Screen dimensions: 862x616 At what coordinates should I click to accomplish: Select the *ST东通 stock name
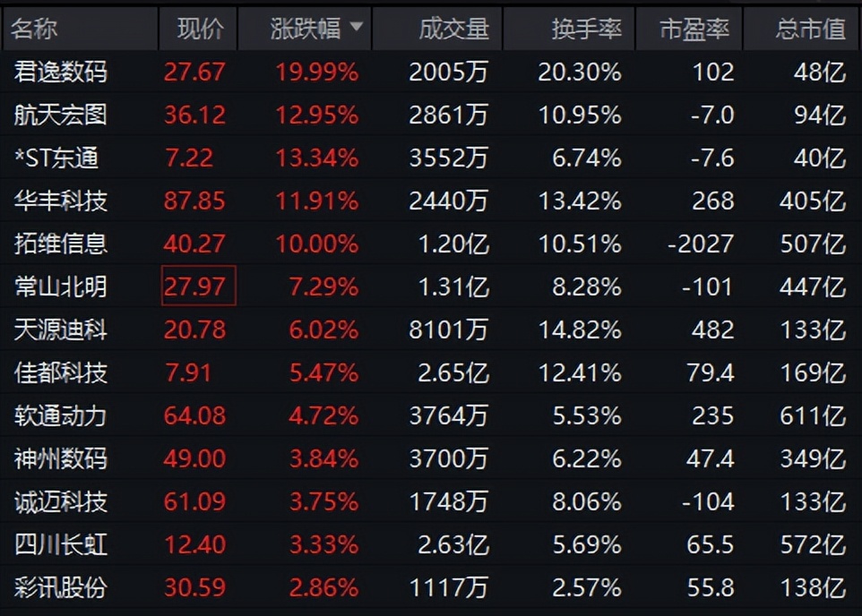56,158
